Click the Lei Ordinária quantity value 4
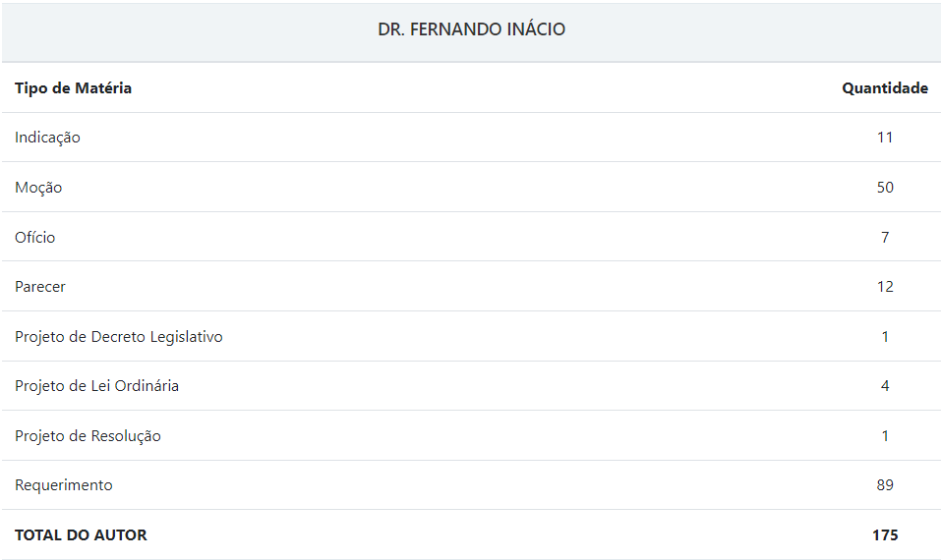This screenshot has height=560, width=941. pyautogui.click(x=885, y=385)
